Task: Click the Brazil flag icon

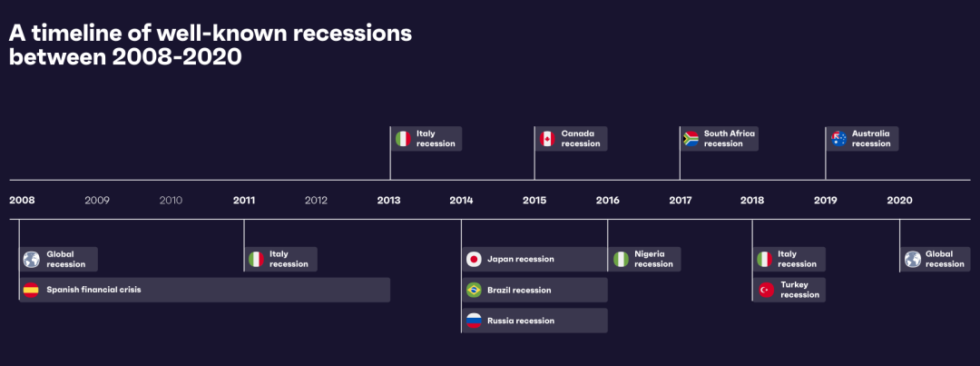Action: [x=473, y=291]
